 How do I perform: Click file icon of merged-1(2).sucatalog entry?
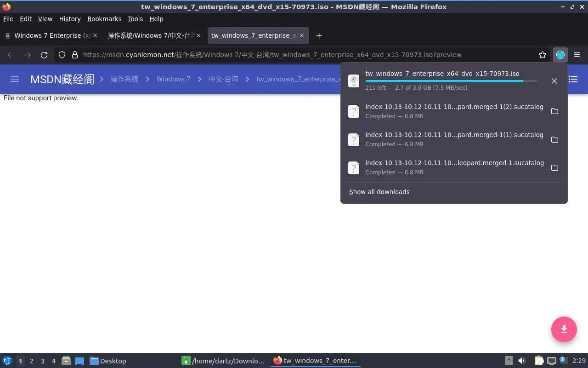pos(354,111)
